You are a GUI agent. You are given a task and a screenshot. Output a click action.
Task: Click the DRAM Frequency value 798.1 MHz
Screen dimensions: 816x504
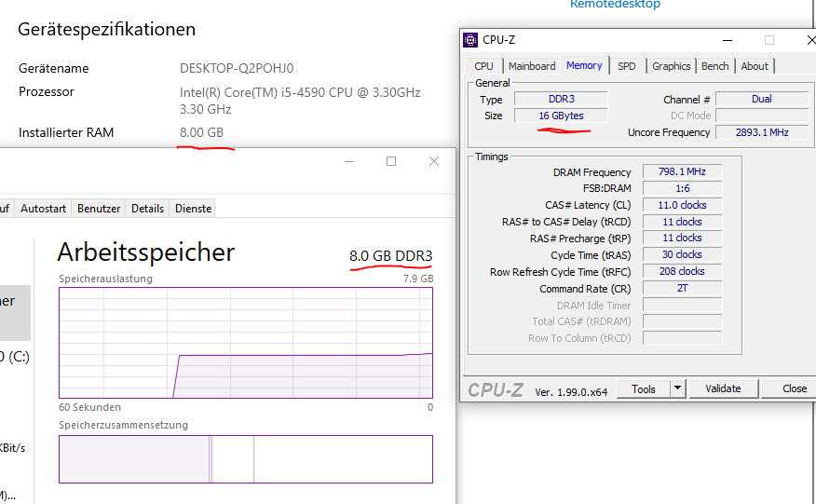click(682, 171)
